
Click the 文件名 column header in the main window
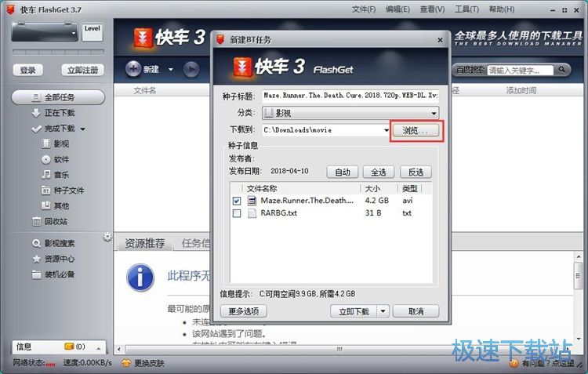pos(145,90)
